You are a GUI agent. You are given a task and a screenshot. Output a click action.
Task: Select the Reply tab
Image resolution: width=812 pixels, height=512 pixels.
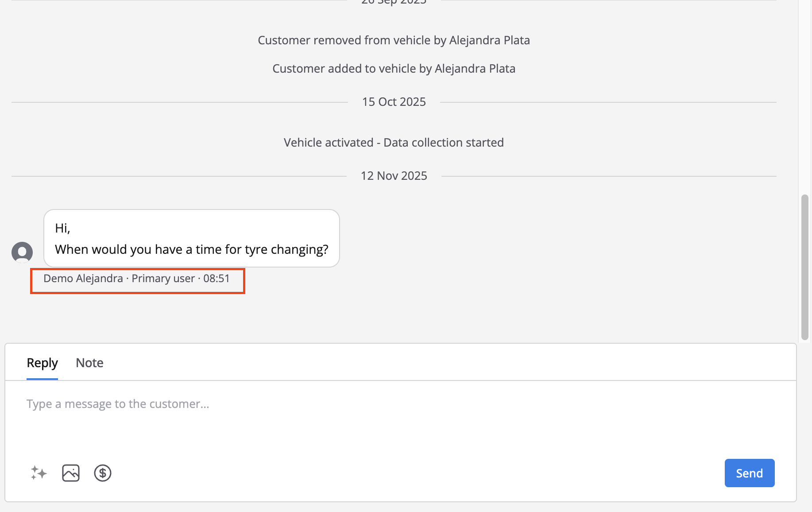pos(42,363)
